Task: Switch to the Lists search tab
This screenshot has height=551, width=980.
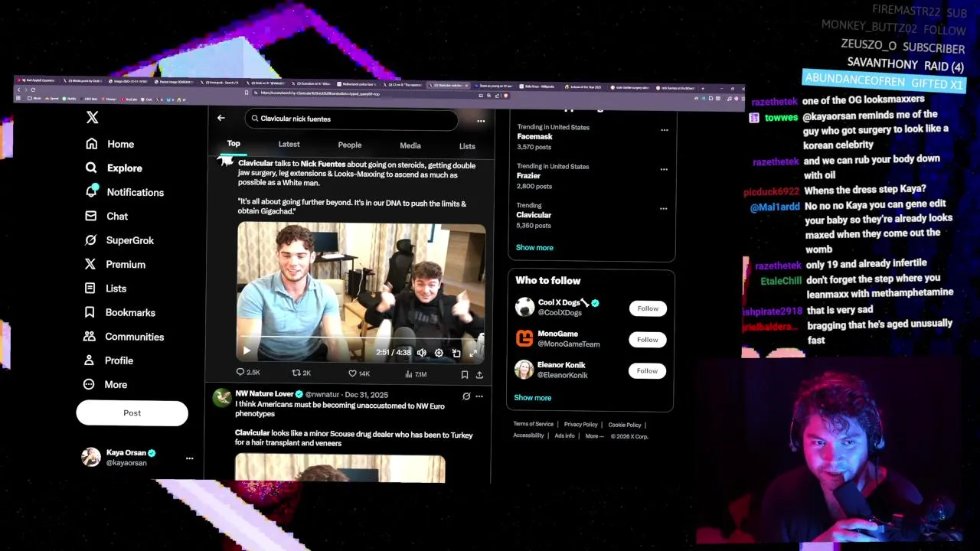Action: (x=467, y=146)
